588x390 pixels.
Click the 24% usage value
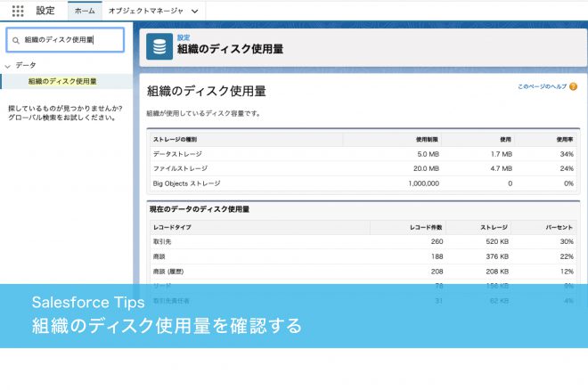tap(567, 168)
